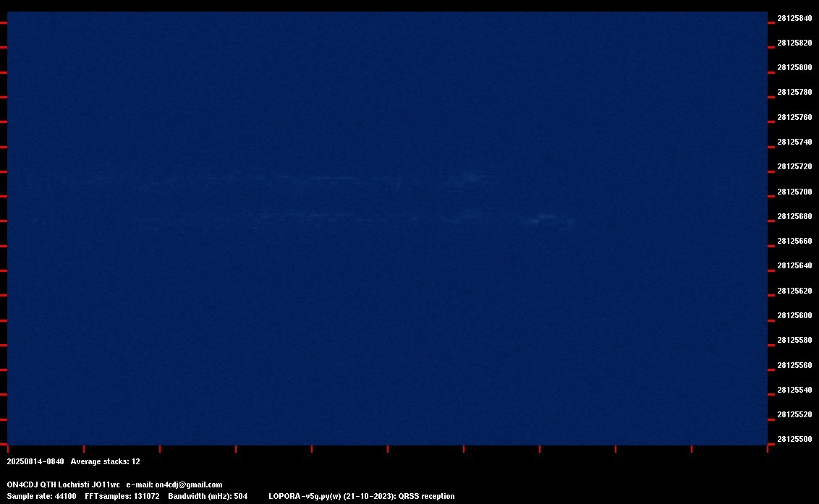Click the on4cdj@gmail.com e-mail address
The width and height of the screenshot is (819, 504).
[189, 484]
